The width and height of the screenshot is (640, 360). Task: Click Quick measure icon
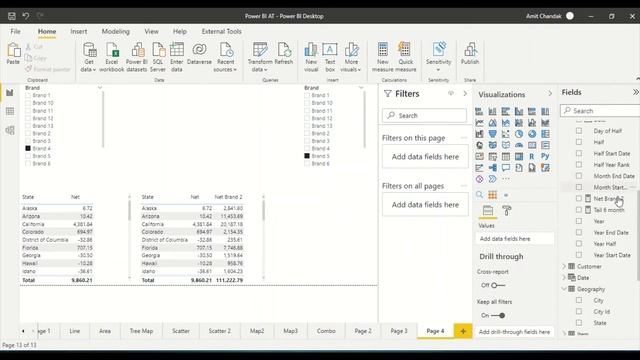tap(405, 57)
